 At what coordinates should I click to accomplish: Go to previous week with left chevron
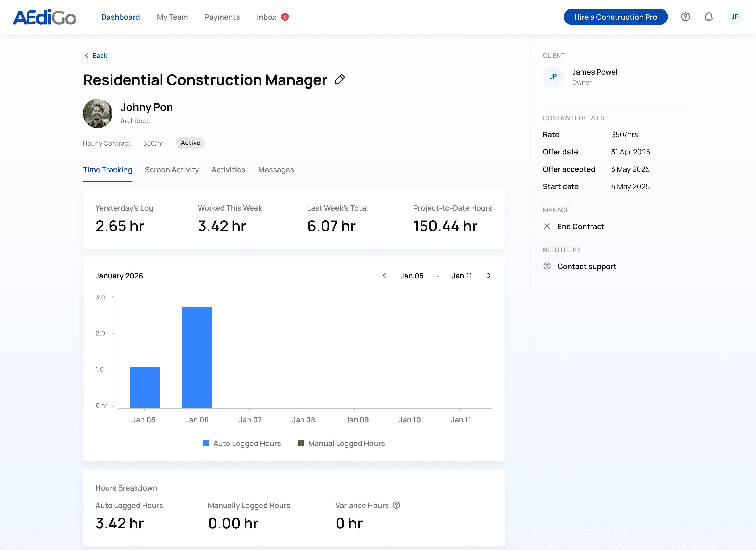[384, 276]
